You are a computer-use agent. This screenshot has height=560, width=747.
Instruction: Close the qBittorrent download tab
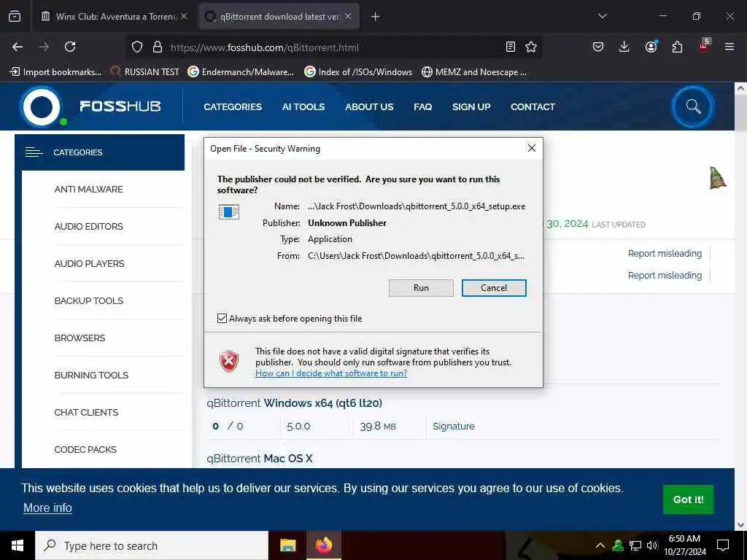(x=348, y=16)
